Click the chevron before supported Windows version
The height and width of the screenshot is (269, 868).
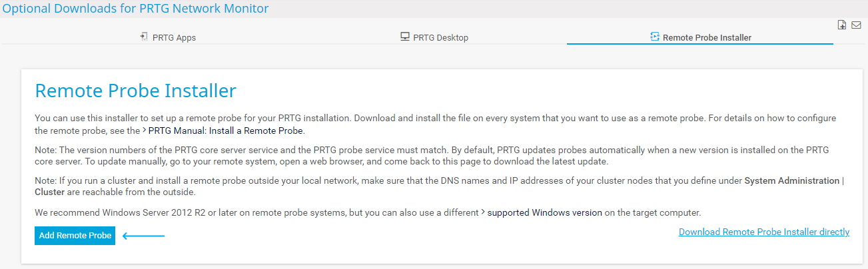click(x=484, y=212)
